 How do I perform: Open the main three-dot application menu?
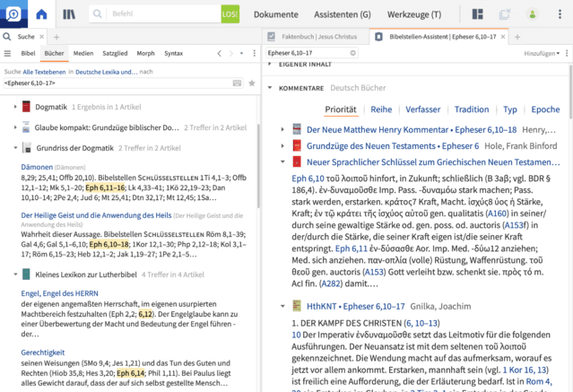pyautogui.click(x=559, y=14)
